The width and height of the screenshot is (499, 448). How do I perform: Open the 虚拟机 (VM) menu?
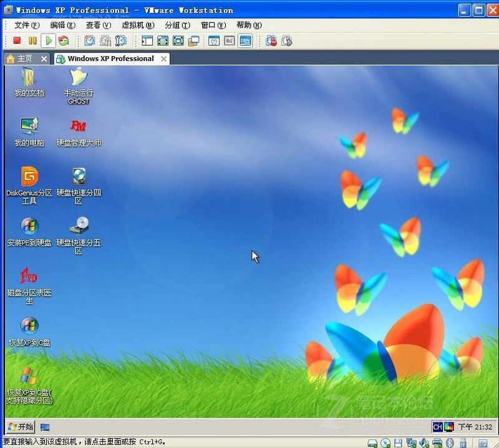click(x=138, y=25)
